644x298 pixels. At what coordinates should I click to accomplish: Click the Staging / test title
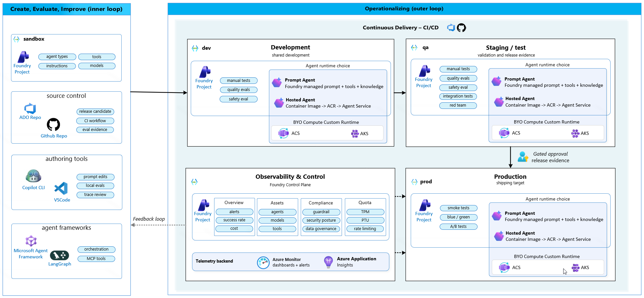tap(506, 48)
